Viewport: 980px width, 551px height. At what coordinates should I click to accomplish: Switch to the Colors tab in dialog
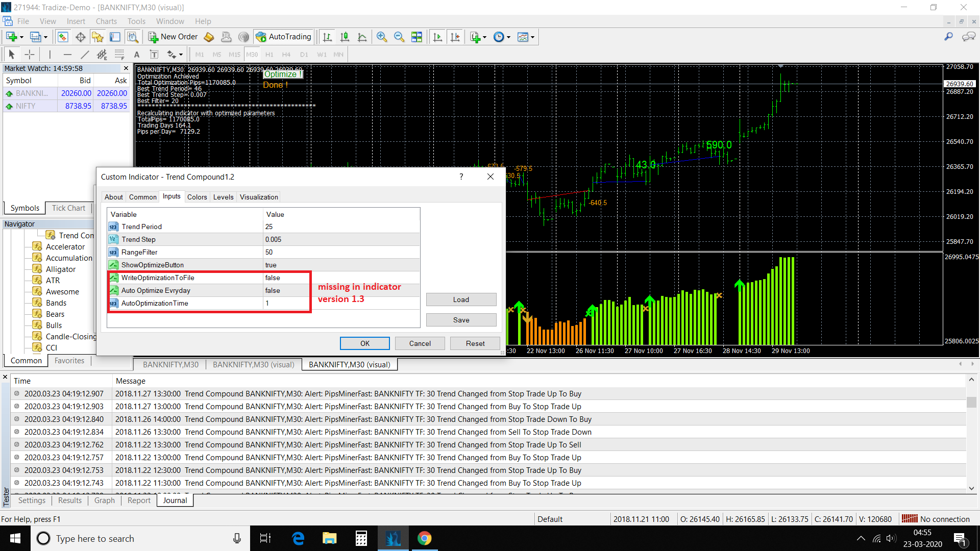[197, 197]
